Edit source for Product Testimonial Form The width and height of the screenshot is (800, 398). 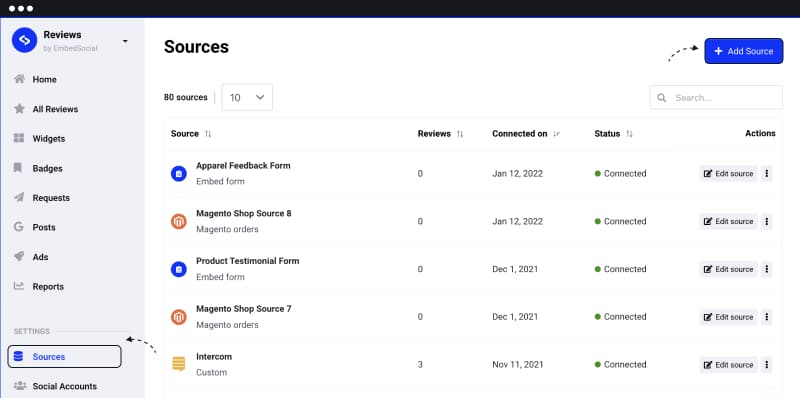(x=728, y=269)
